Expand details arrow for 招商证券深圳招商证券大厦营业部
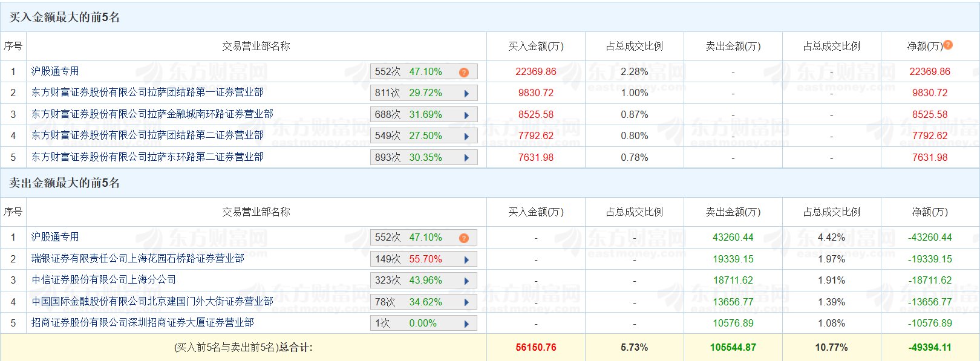 pos(466,324)
